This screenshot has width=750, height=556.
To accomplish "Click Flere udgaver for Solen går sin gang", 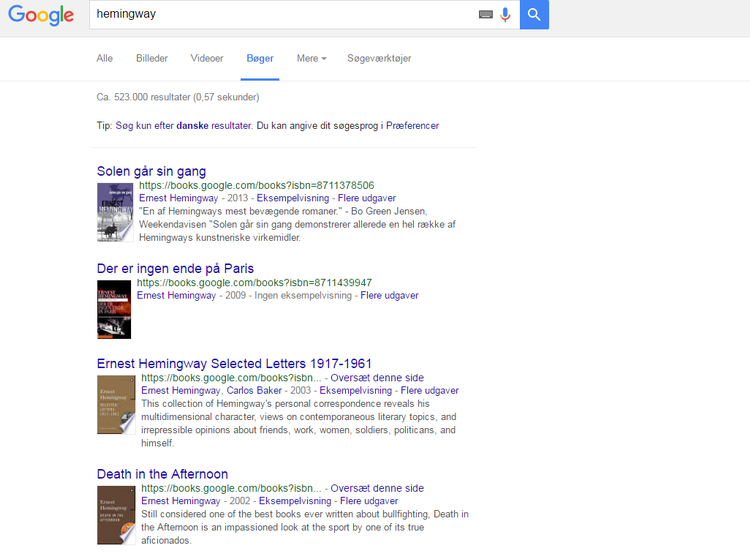I will [x=367, y=198].
